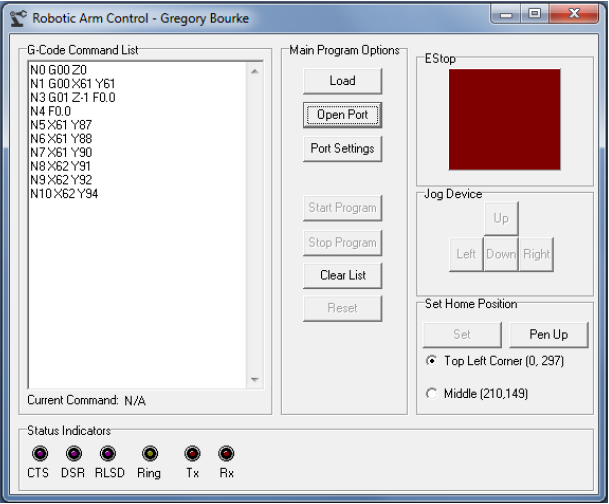The height and width of the screenshot is (504, 609).
Task: Click the Tx status indicator light
Action: click(192, 453)
